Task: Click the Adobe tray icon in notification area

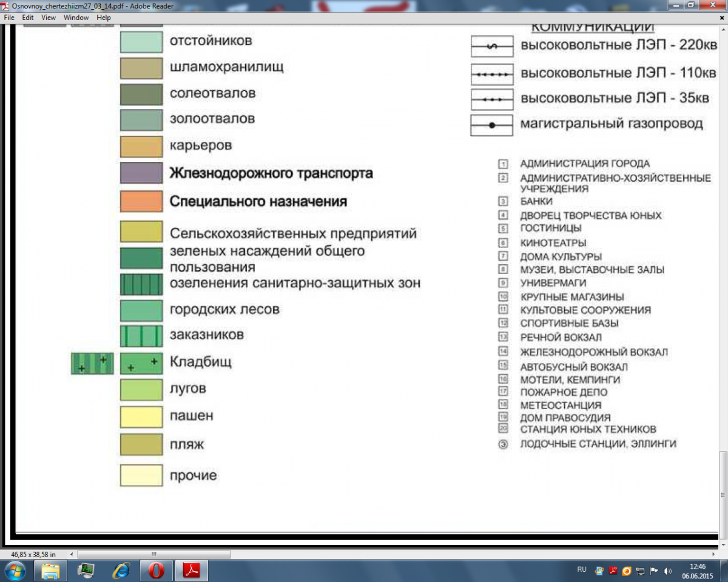Action: point(613,570)
